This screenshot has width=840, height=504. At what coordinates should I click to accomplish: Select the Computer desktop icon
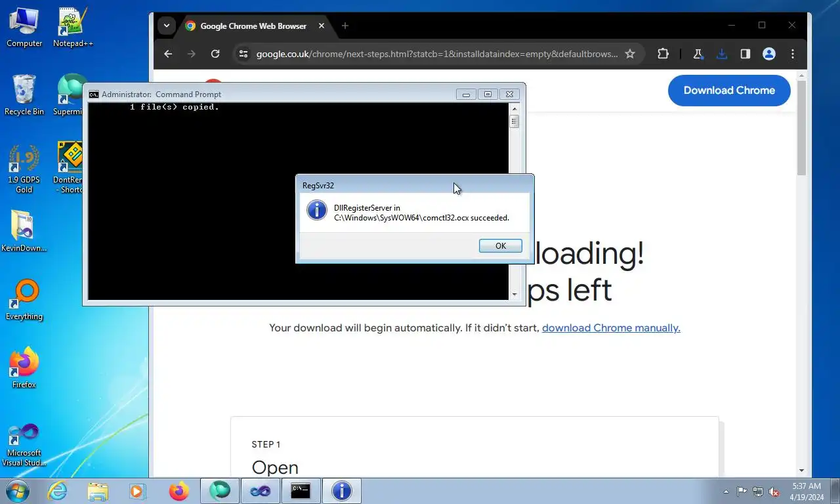[x=24, y=28]
